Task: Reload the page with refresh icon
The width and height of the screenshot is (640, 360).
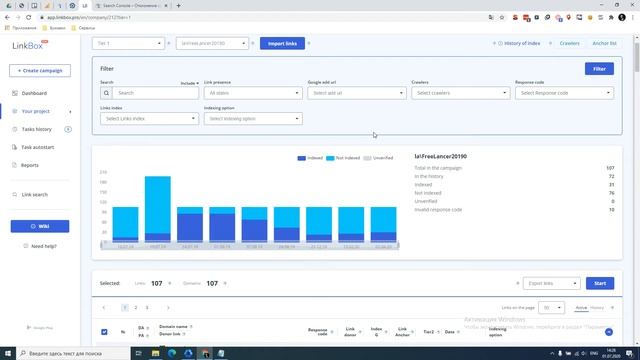Action: 29,18
